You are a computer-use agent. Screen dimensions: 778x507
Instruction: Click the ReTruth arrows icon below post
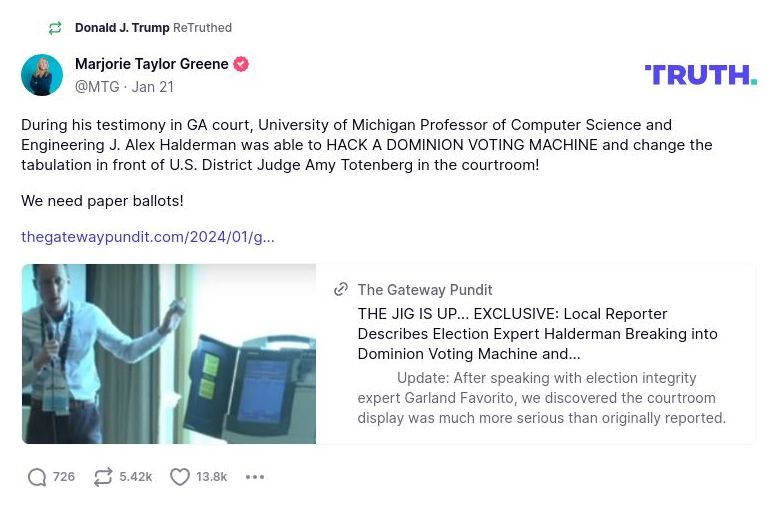[x=103, y=477]
